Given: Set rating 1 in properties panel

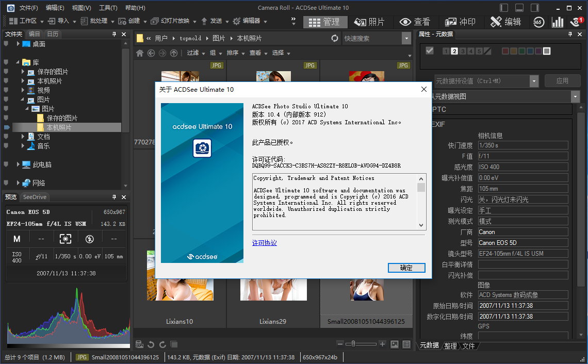Looking at the screenshot, I should [x=446, y=51].
